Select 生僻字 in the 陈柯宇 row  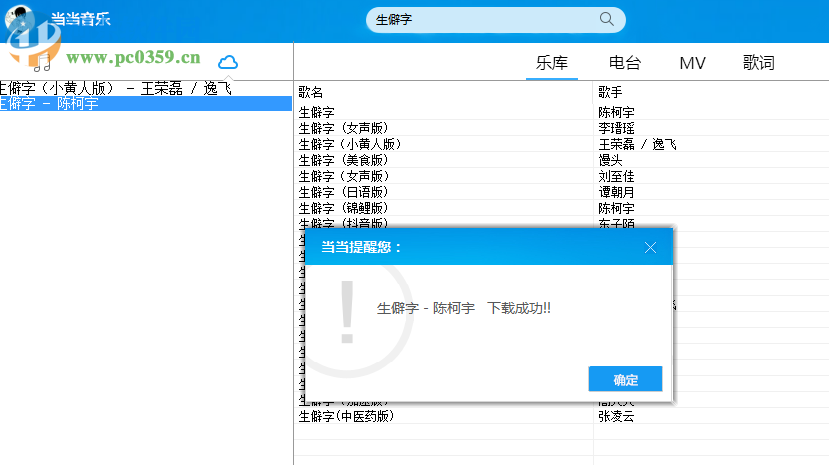316,113
